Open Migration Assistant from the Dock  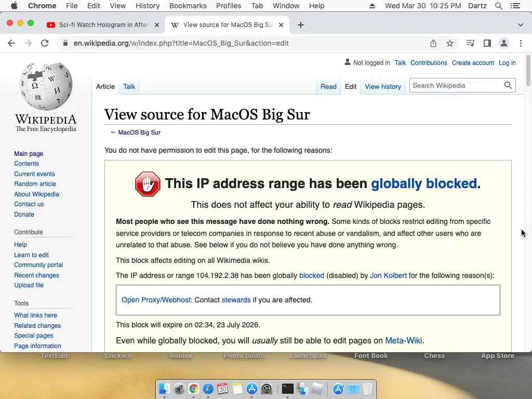tap(302, 389)
